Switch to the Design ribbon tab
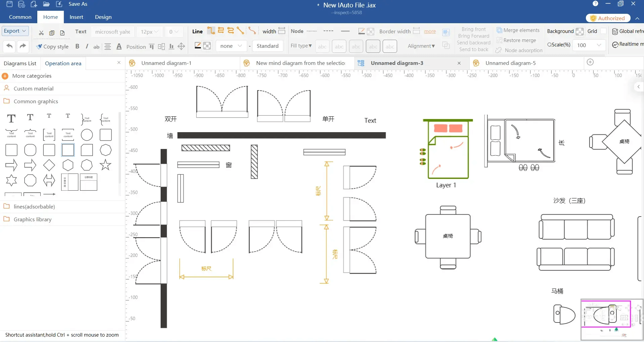The height and width of the screenshot is (342, 644). pyautogui.click(x=103, y=17)
